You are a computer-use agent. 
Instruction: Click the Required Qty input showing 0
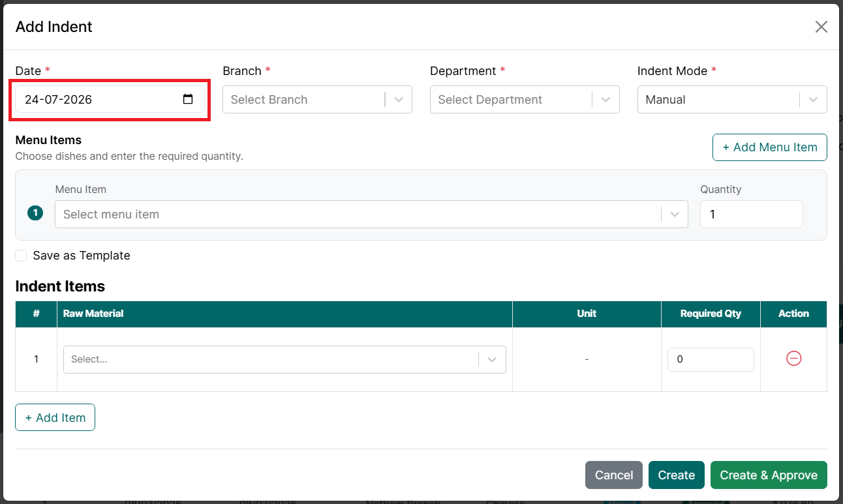click(x=711, y=359)
